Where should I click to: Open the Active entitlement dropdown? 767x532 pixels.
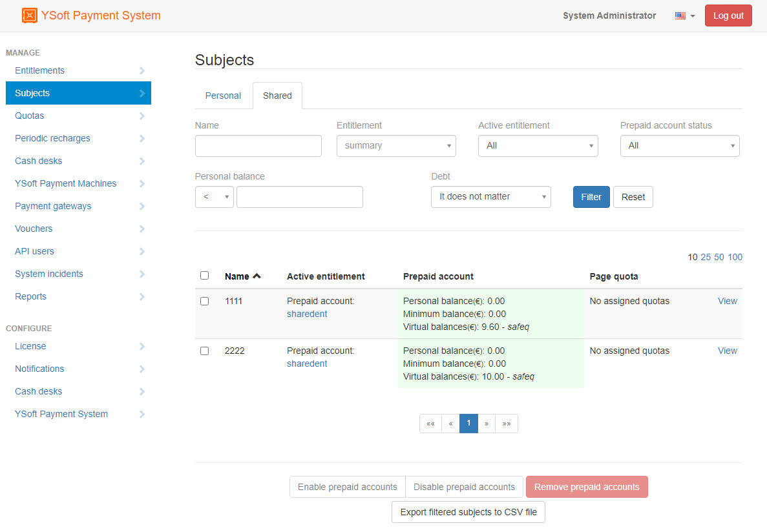click(x=538, y=146)
